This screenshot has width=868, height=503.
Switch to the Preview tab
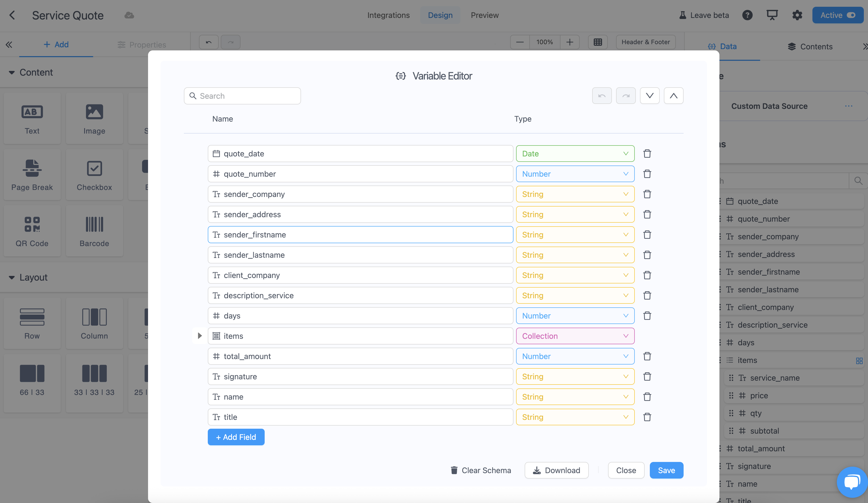click(x=484, y=15)
